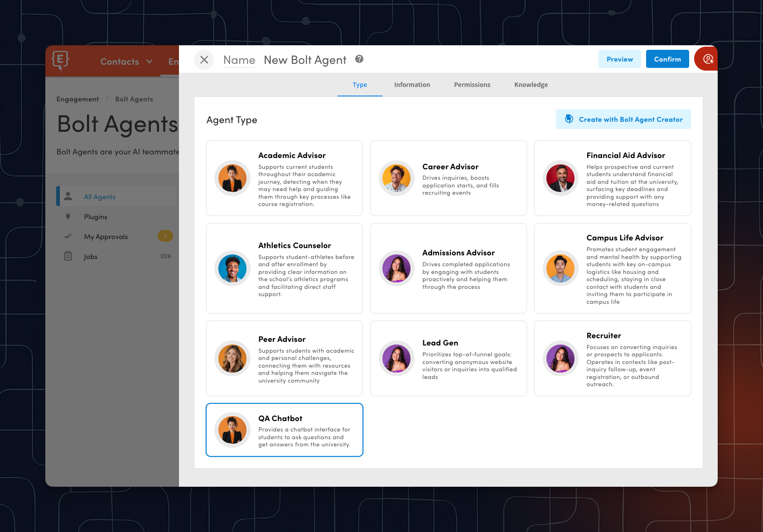
Task: Select the Recruiter title
Action: (604, 335)
